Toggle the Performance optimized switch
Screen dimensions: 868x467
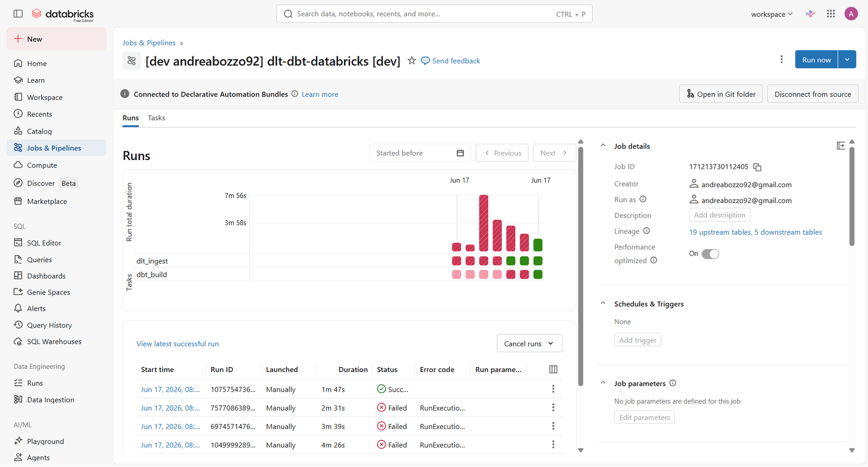710,254
